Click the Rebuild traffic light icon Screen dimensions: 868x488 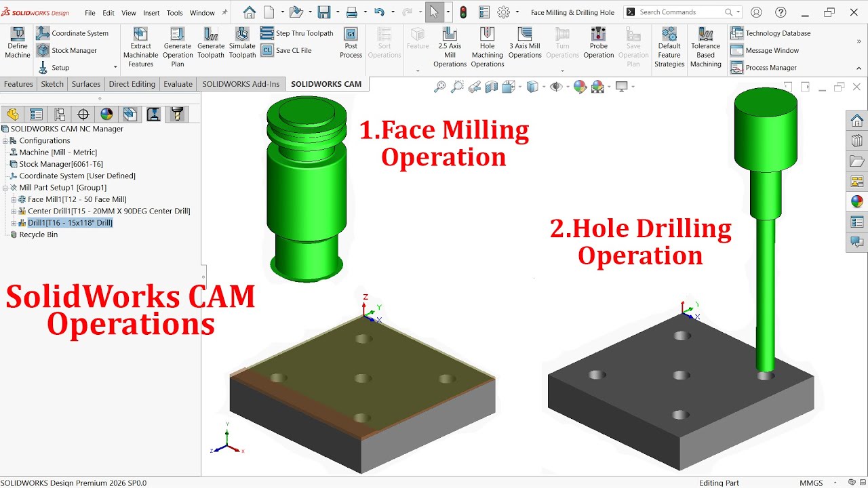coord(464,12)
